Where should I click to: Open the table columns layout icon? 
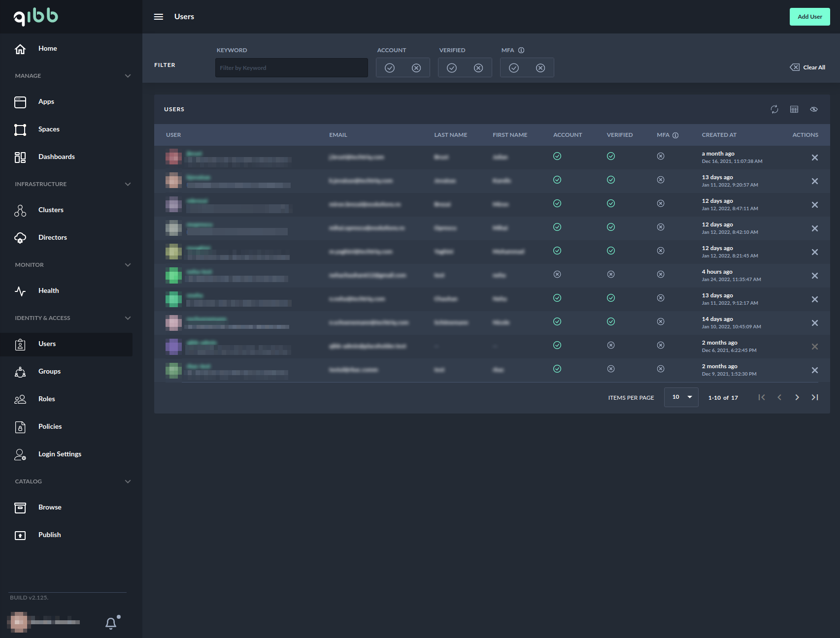pos(794,109)
